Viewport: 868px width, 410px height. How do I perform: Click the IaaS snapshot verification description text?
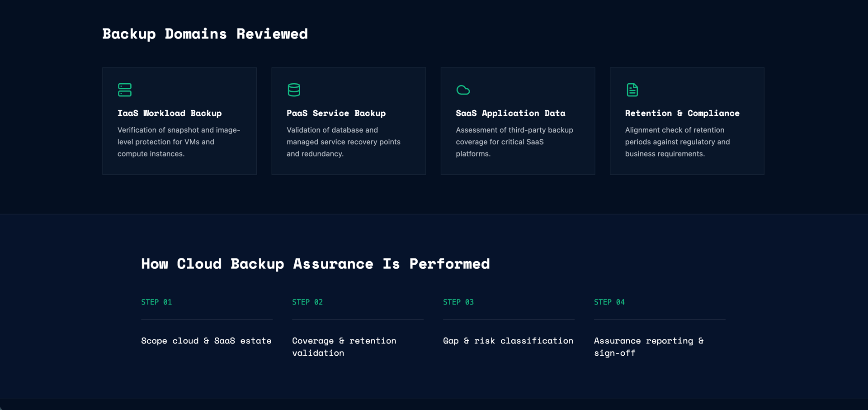click(x=179, y=142)
